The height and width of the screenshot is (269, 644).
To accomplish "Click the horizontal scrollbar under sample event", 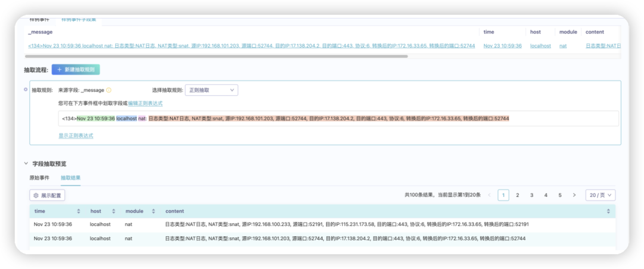I will [216, 56].
